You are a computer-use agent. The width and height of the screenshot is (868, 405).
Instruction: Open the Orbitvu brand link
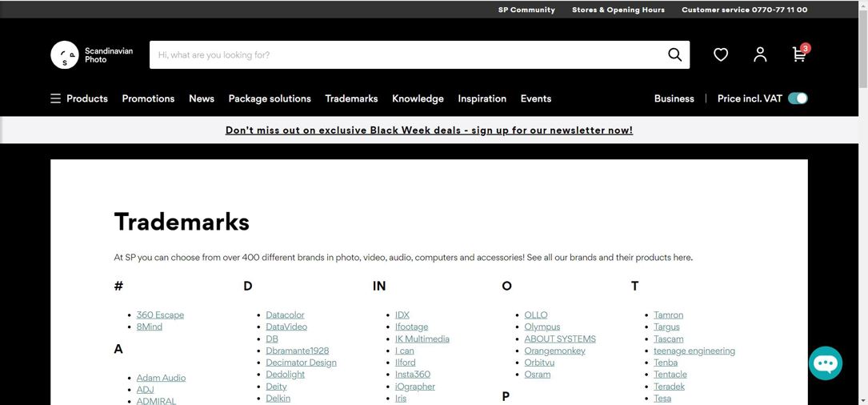(539, 363)
